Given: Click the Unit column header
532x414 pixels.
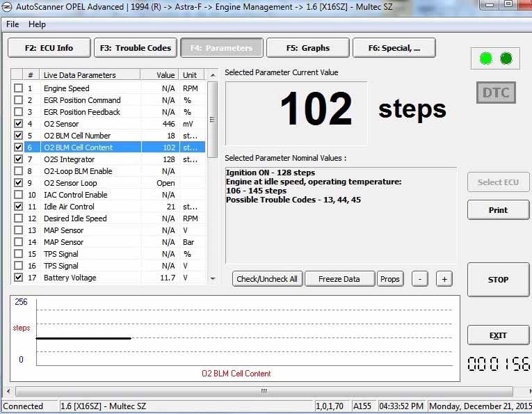Looking at the screenshot, I should pyautogui.click(x=190, y=75).
